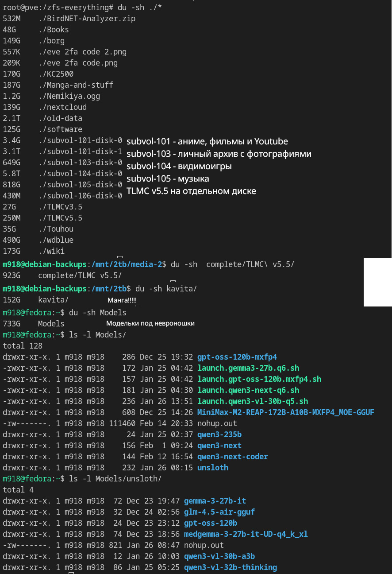Click the 'Модельки под невроношки' annotation
The height and width of the screenshot is (574, 392).
pos(150,323)
